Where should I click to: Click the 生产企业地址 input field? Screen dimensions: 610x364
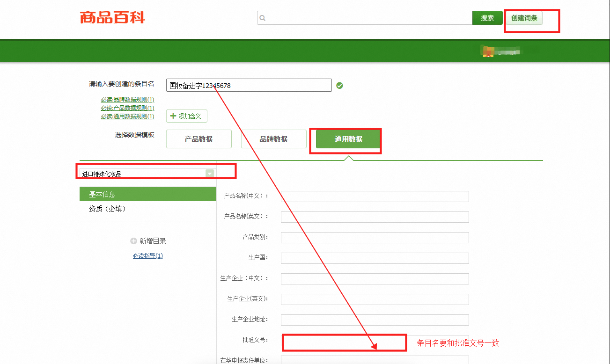pos(375,320)
